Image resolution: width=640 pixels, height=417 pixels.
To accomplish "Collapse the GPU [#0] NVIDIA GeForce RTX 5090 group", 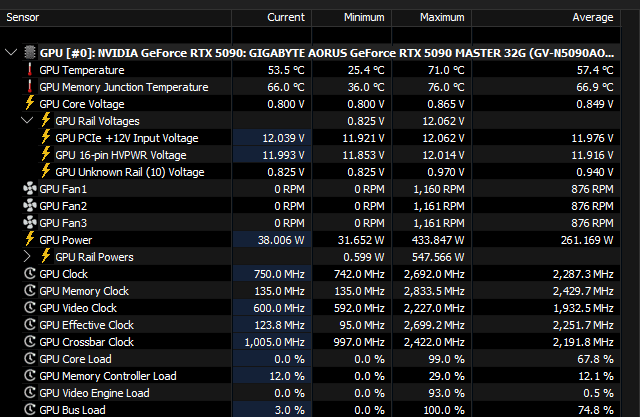I will click(11, 53).
